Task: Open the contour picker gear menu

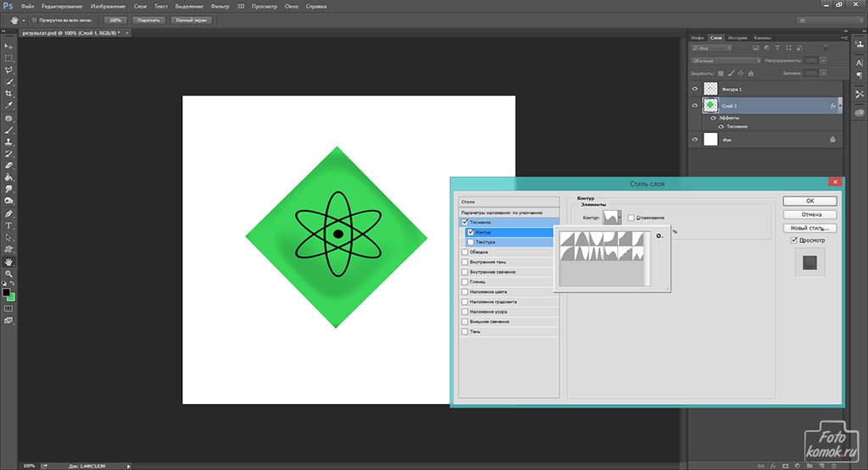Action: click(659, 236)
